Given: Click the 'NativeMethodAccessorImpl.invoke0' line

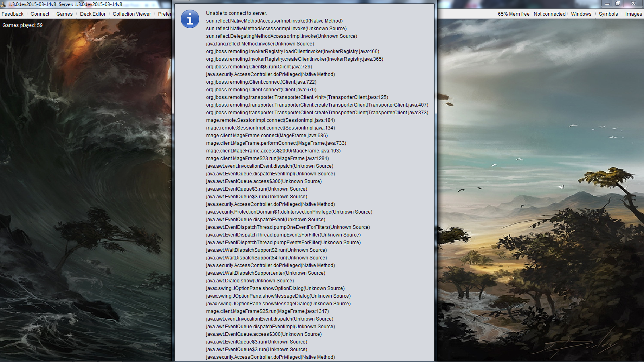Looking at the screenshot, I should point(275,21).
